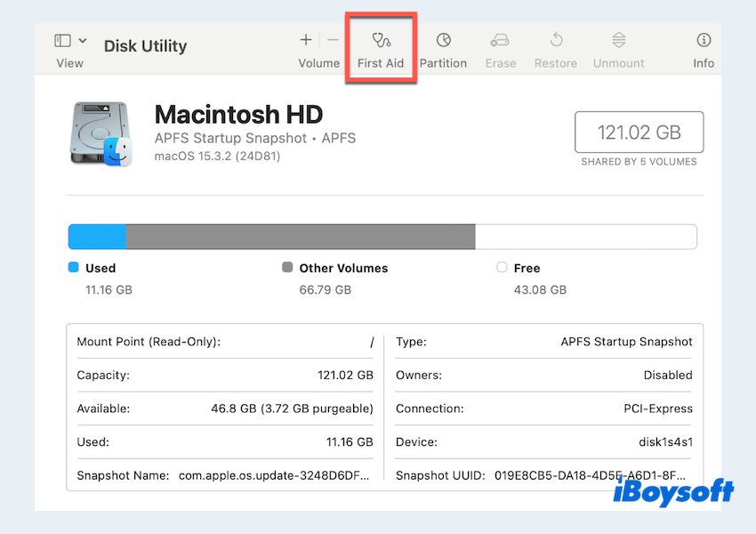Screen dimensions: 756x534
Task: Add a volume with plus icon
Action: pyautogui.click(x=306, y=40)
